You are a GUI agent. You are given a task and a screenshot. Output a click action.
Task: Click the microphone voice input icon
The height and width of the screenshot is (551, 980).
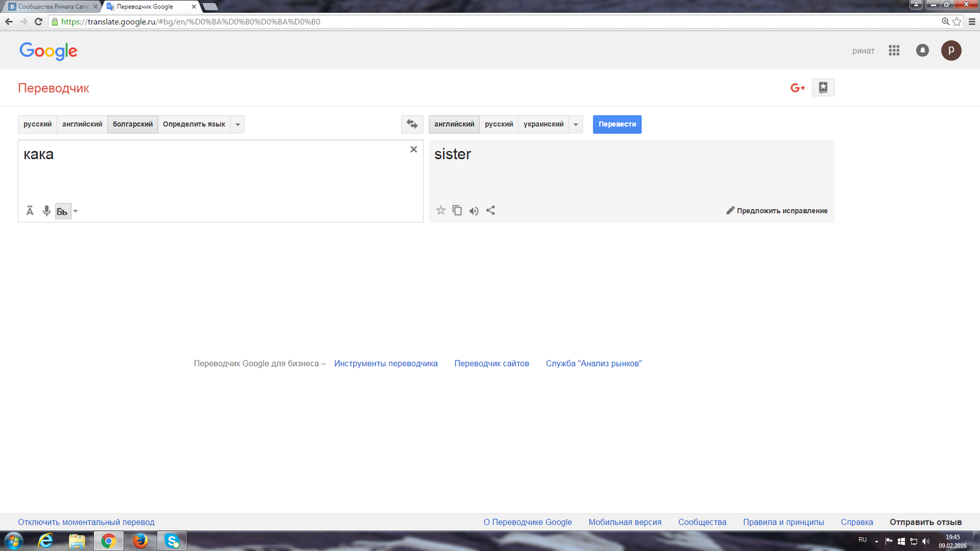click(x=47, y=211)
